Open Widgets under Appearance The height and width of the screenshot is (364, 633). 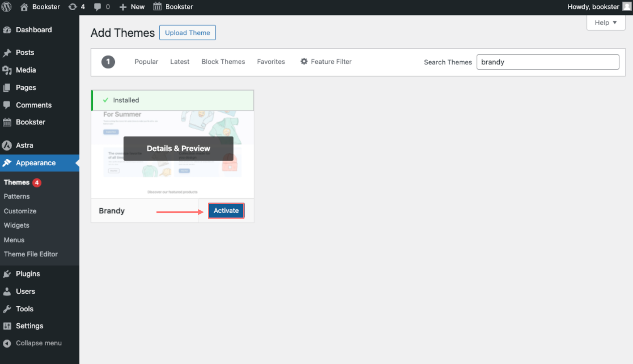(17, 225)
